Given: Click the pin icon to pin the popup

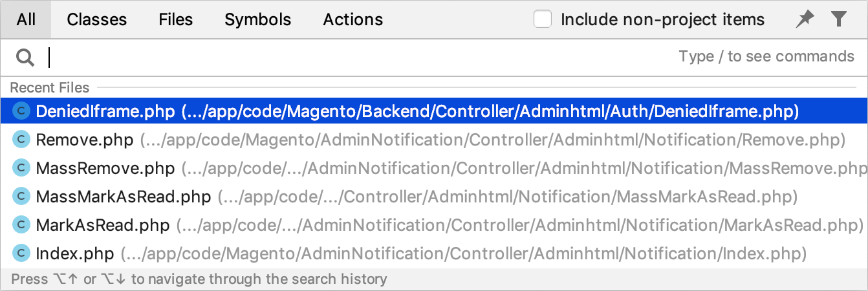Looking at the screenshot, I should [805, 19].
